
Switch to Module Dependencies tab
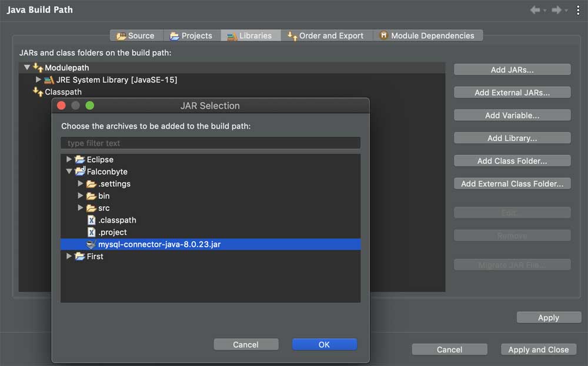[x=427, y=35]
